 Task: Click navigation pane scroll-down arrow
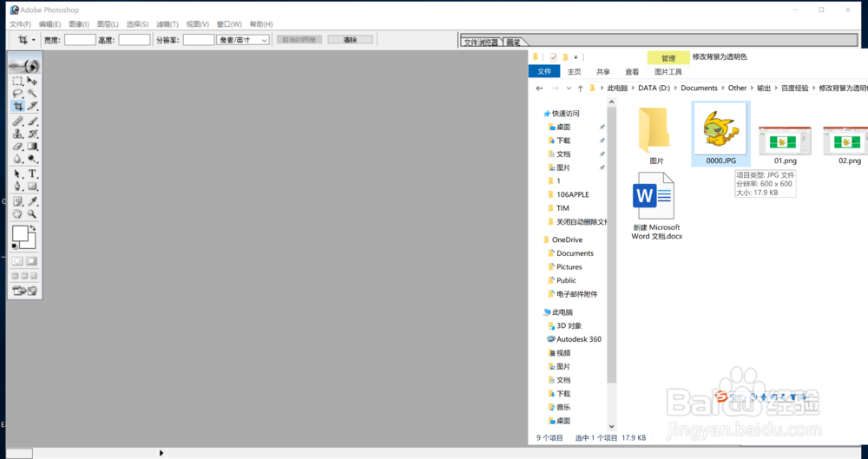click(x=612, y=426)
